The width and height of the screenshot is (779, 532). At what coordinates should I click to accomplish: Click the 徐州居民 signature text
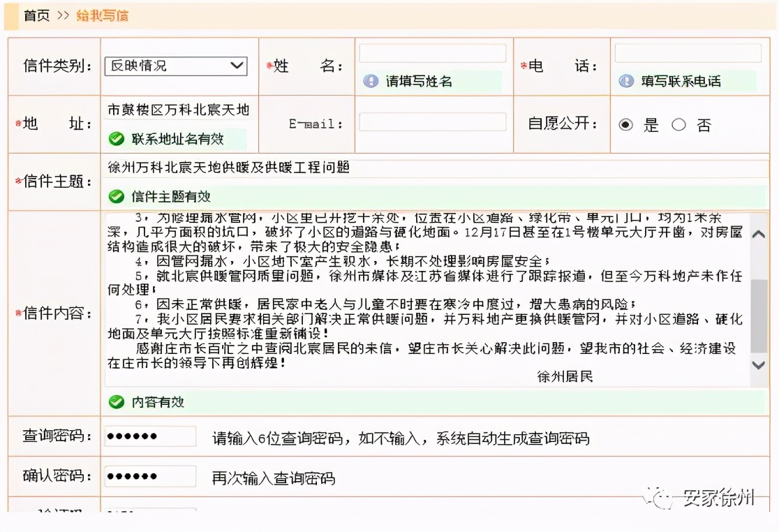tap(565, 376)
